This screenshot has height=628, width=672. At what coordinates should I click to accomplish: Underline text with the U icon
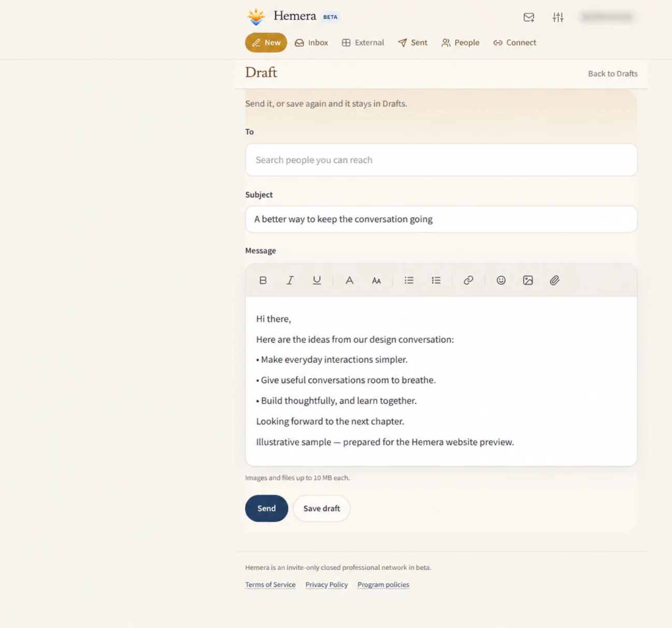tap(317, 280)
